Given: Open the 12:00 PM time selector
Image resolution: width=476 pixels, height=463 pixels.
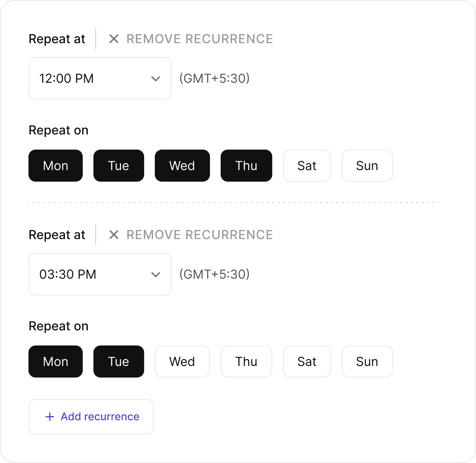Looking at the screenshot, I should [x=89, y=78].
